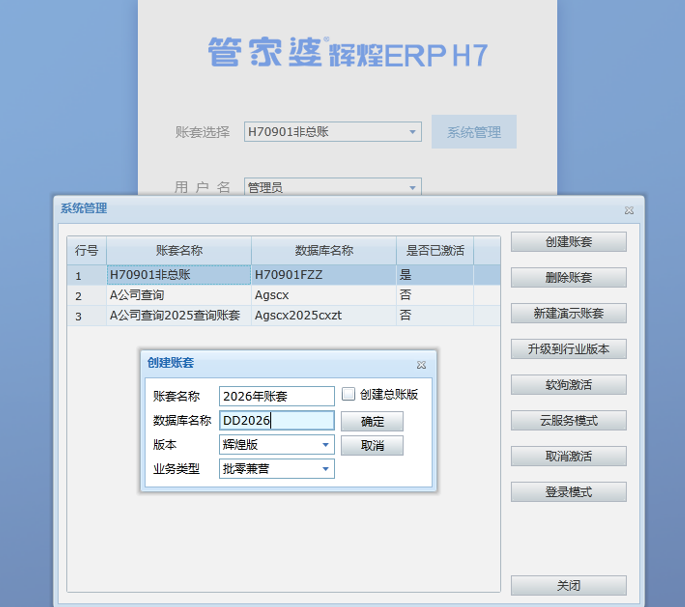Close the 系统管理 window via X icon
The width and height of the screenshot is (685, 607).
(x=629, y=210)
